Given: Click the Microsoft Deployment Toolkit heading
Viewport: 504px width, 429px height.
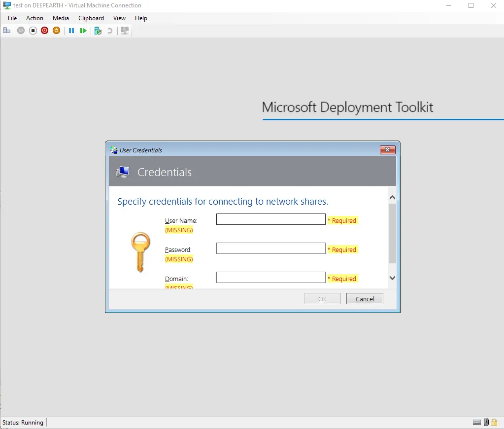Looking at the screenshot, I should click(x=347, y=107).
